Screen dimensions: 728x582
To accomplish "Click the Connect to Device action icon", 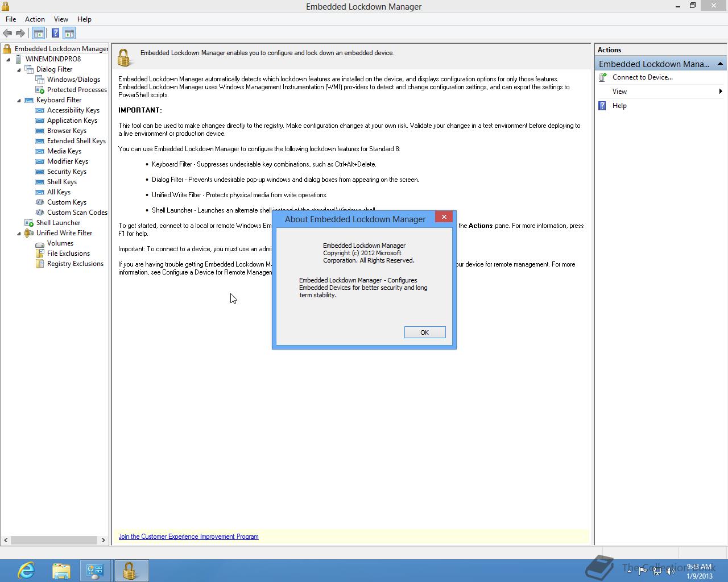I will click(x=603, y=77).
